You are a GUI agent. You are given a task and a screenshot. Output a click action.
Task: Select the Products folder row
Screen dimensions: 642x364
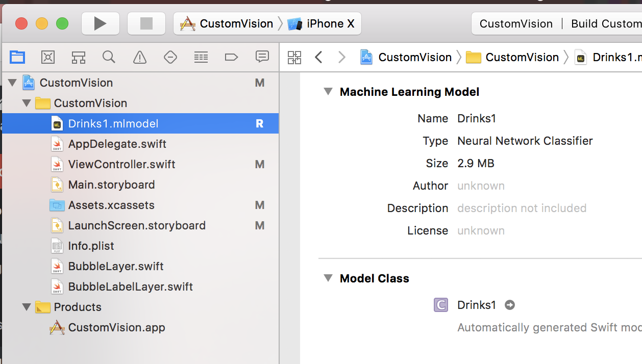pyautogui.click(x=140, y=307)
